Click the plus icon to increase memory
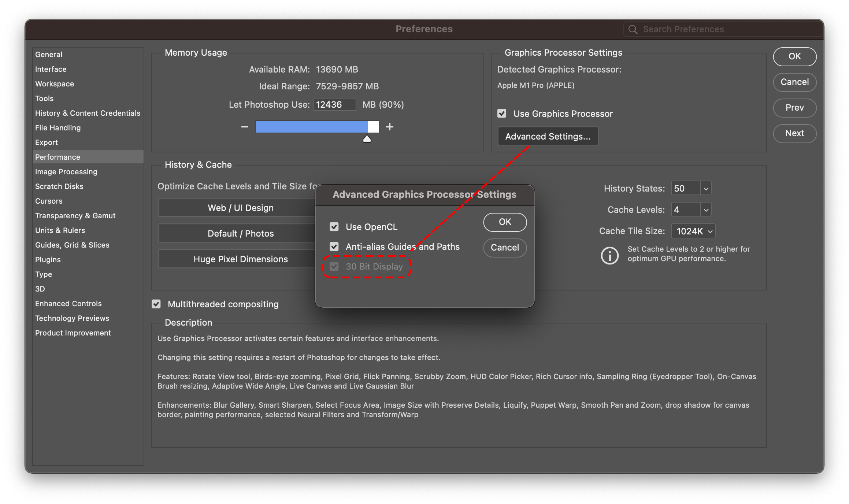Image resolution: width=849 pixels, height=504 pixels. pyautogui.click(x=390, y=127)
